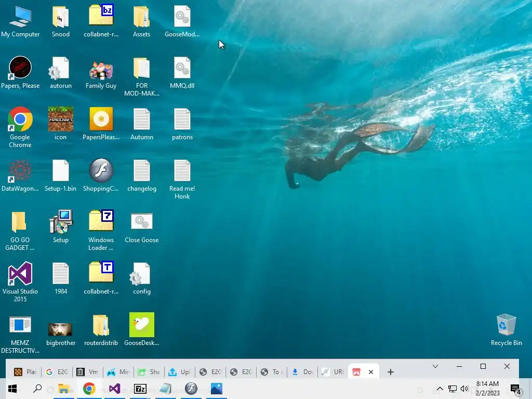The image size is (532, 399).
Task: Switch to the To browser tab
Action: (x=271, y=372)
